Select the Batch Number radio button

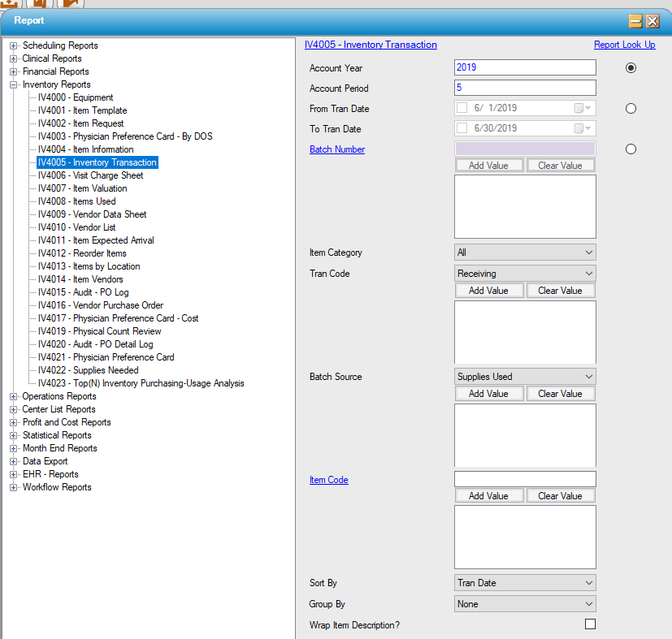click(x=631, y=149)
